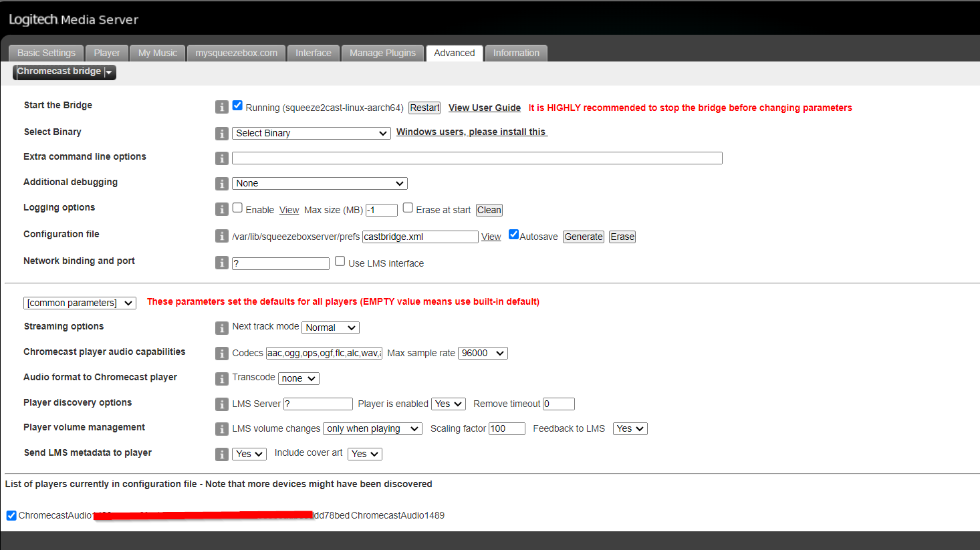This screenshot has width=980, height=550.
Task: Click the Scaling factor input field
Action: [x=507, y=428]
